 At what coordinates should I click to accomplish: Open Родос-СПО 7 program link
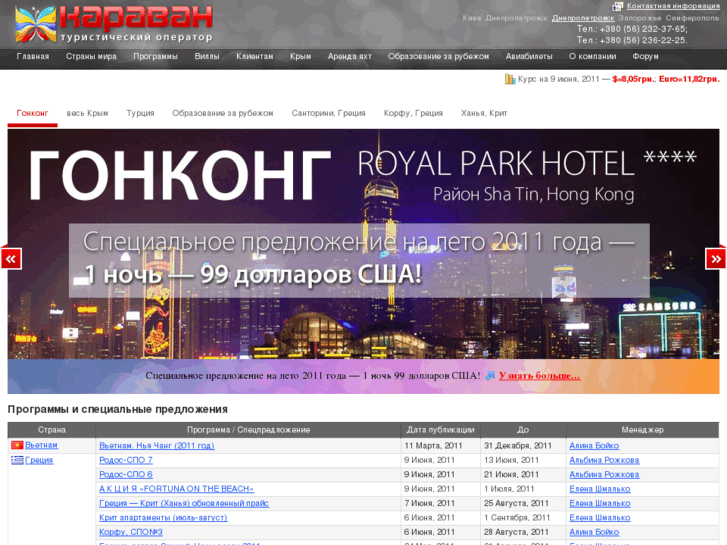click(126, 460)
